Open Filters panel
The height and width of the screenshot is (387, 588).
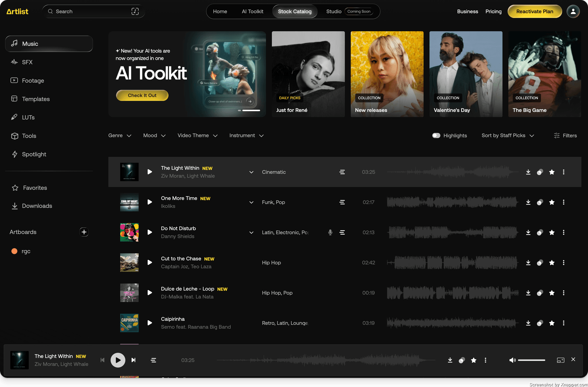(565, 135)
